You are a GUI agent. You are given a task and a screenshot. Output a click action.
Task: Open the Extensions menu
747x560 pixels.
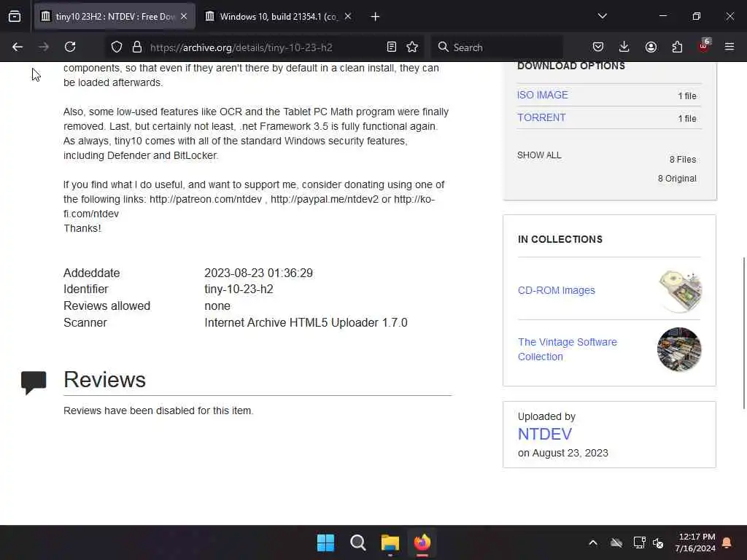(677, 47)
